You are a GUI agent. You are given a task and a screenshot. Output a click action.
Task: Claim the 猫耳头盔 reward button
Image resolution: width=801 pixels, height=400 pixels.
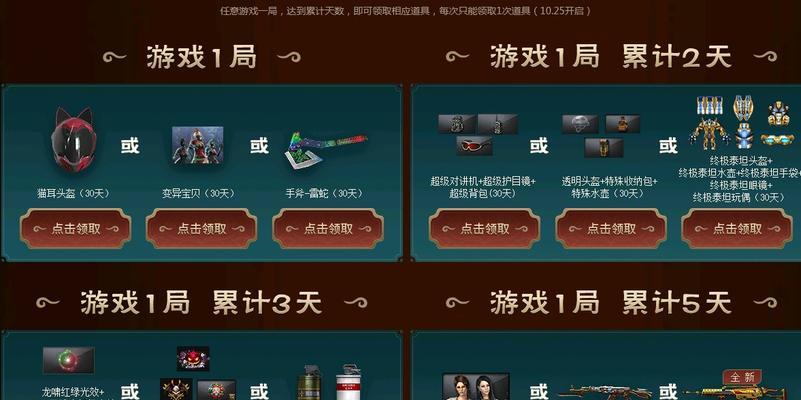pos(76,228)
